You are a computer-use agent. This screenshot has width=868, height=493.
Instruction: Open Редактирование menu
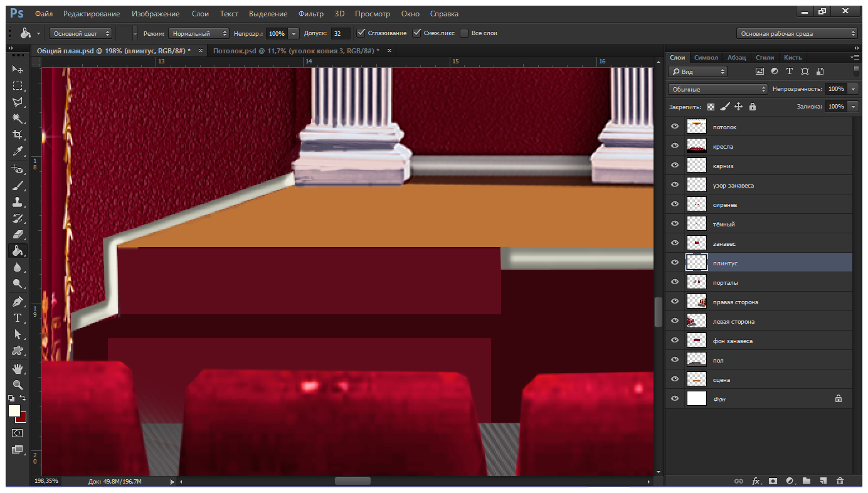(x=93, y=14)
